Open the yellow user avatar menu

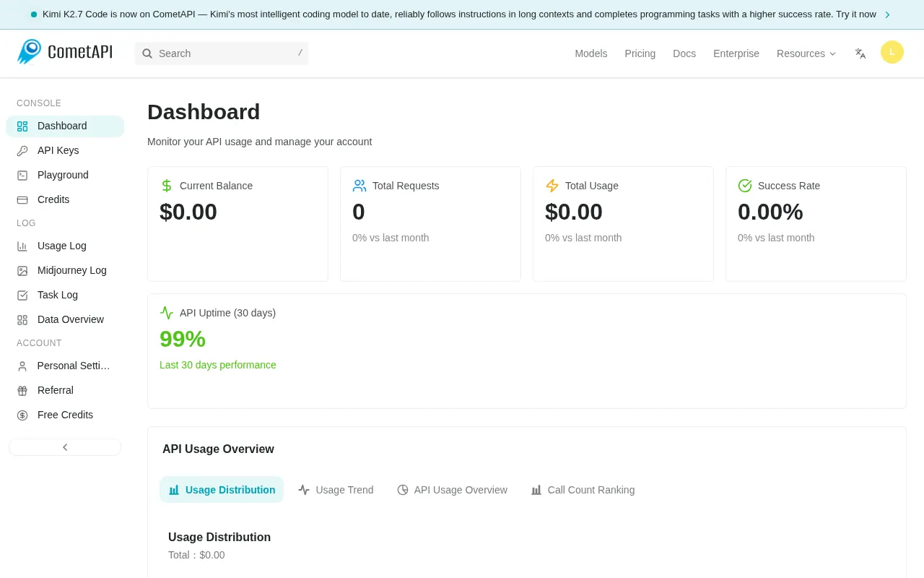pyautogui.click(x=892, y=52)
